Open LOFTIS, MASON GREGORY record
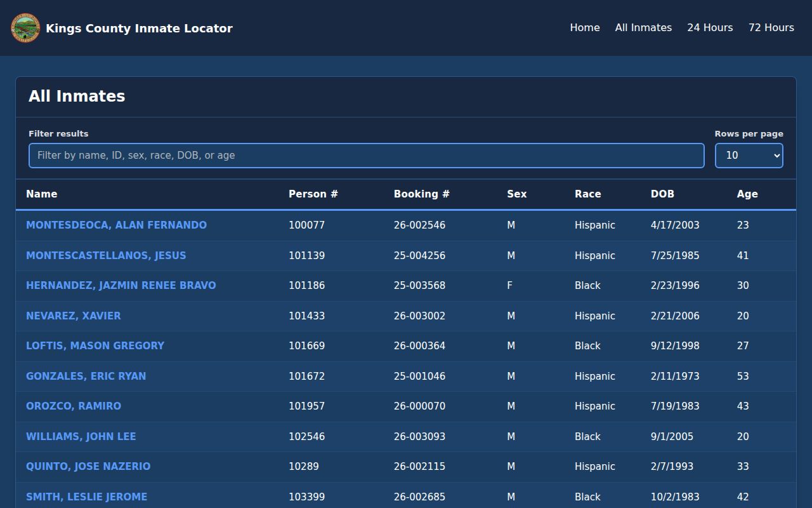The height and width of the screenshot is (508, 812). [x=95, y=346]
